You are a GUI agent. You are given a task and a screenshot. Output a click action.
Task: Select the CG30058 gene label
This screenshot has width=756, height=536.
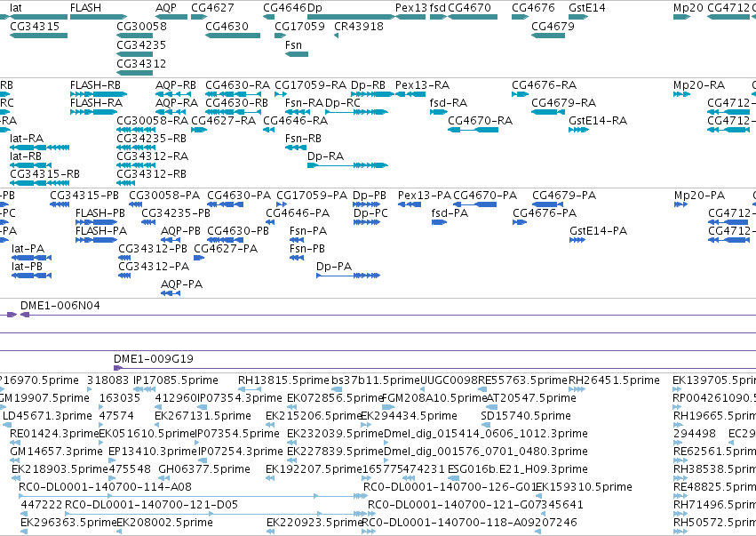coord(141,26)
